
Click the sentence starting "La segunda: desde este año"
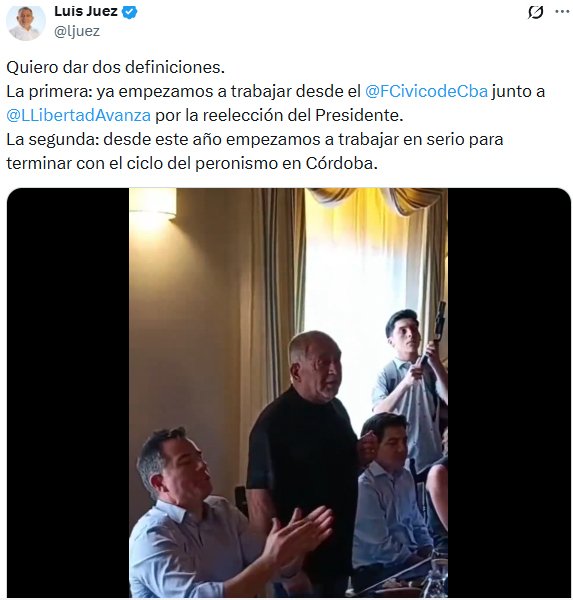(255, 140)
